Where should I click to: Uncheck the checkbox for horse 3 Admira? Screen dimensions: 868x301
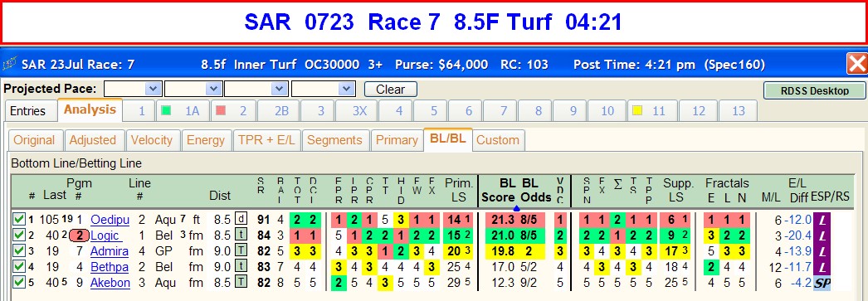pyautogui.click(x=19, y=251)
